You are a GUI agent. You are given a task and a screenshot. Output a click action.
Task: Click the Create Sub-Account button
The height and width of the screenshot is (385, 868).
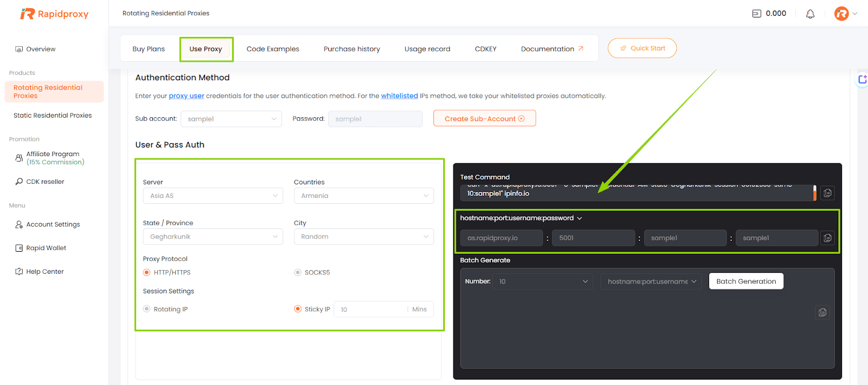tap(484, 119)
